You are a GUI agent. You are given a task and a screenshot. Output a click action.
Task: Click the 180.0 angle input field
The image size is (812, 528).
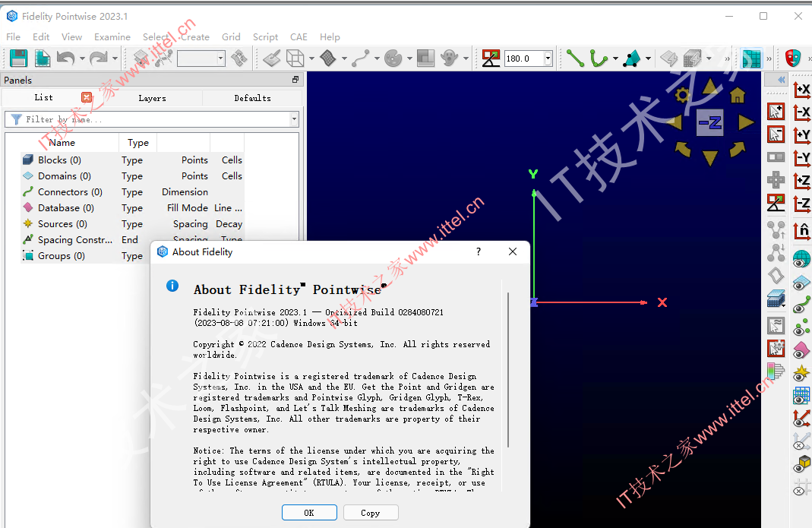coord(524,58)
